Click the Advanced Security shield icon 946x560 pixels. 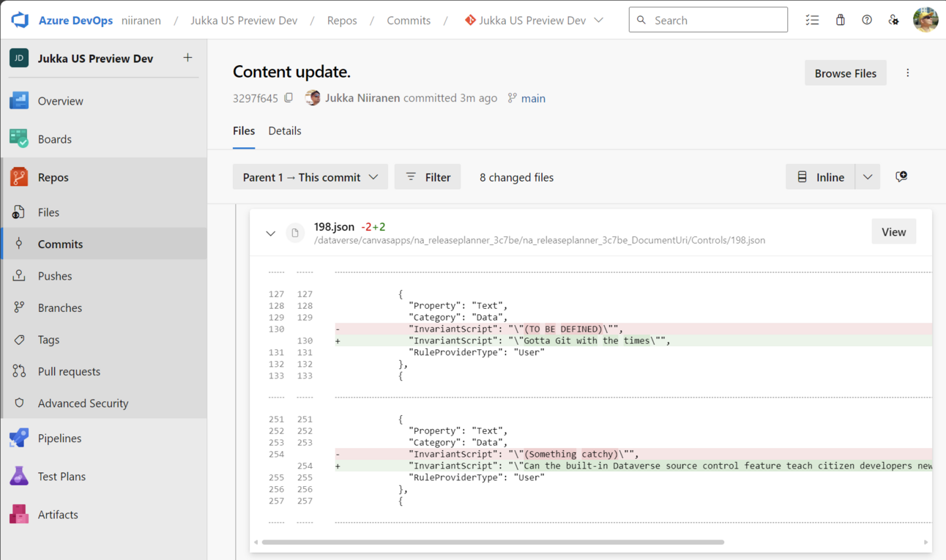coord(19,403)
